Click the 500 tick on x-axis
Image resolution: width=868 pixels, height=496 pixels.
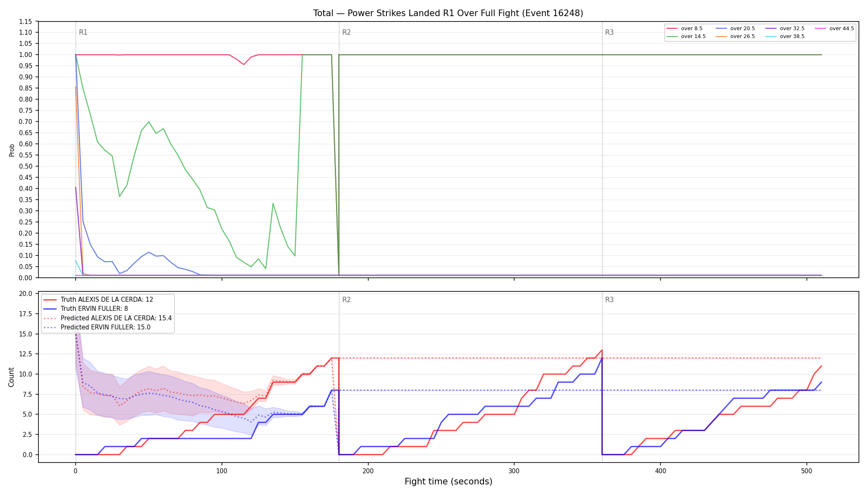[x=807, y=470]
